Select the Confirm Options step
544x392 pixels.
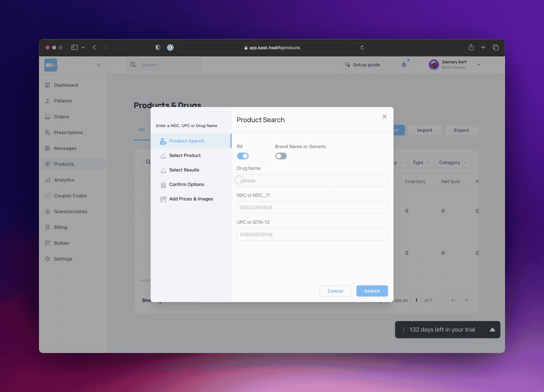tap(187, 184)
